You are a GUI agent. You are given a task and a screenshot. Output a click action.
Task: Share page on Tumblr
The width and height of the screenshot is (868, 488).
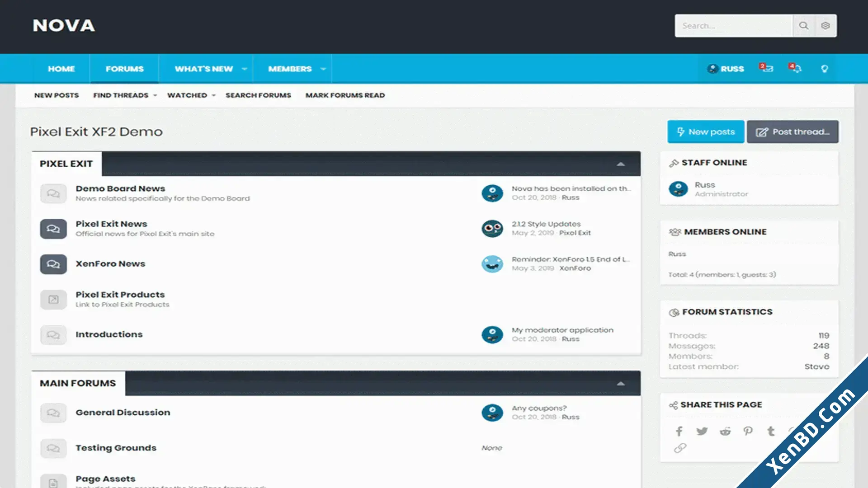(771, 431)
